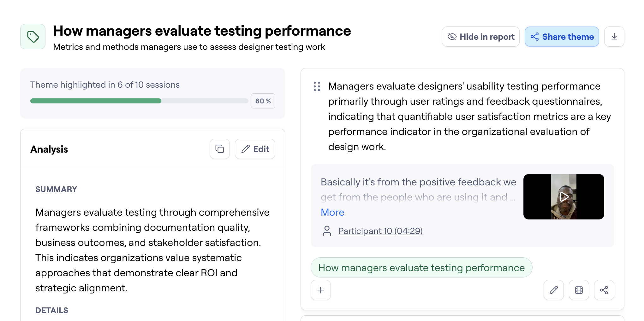Click the sessions progress bar
The height and width of the screenshot is (321, 644).
139,101
